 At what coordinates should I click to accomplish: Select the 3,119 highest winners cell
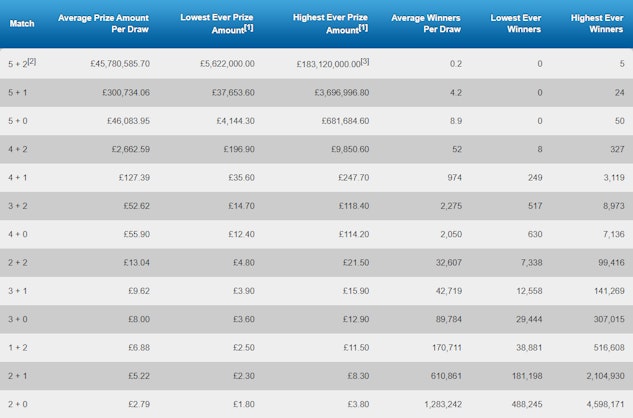614,177
